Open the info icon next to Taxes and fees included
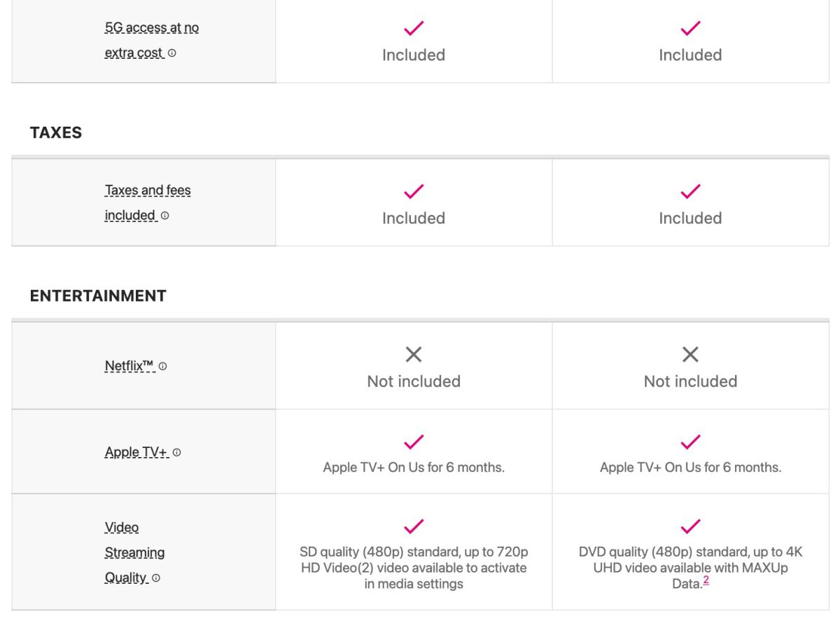 [165, 216]
